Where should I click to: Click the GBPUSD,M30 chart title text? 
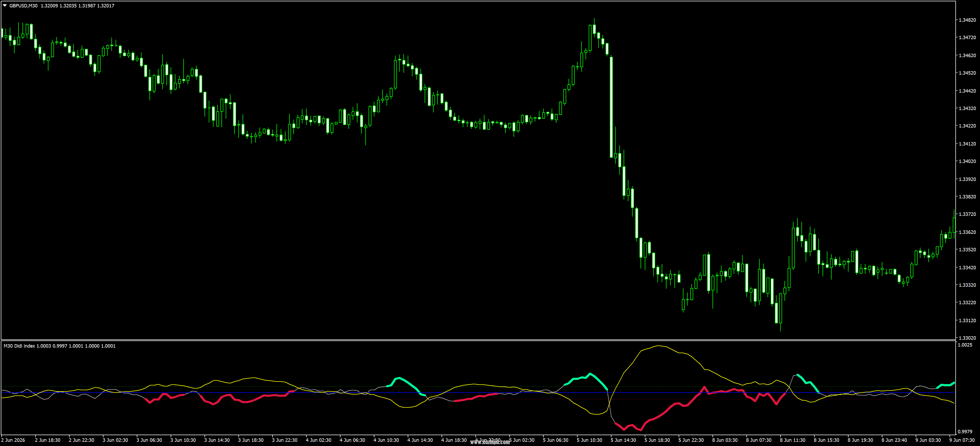pyautogui.click(x=23, y=6)
